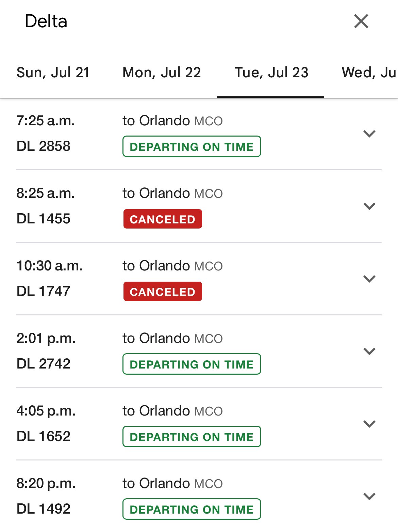
Task: Click the 10:30 a.m. departure time
Action: pyautogui.click(x=50, y=266)
